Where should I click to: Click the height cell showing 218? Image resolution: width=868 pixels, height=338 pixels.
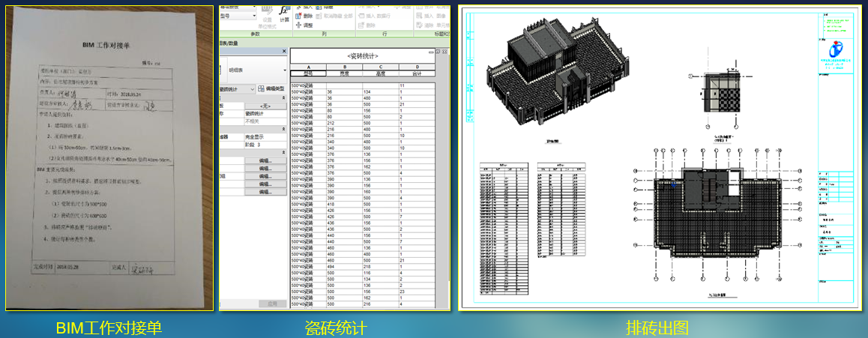click(380, 267)
